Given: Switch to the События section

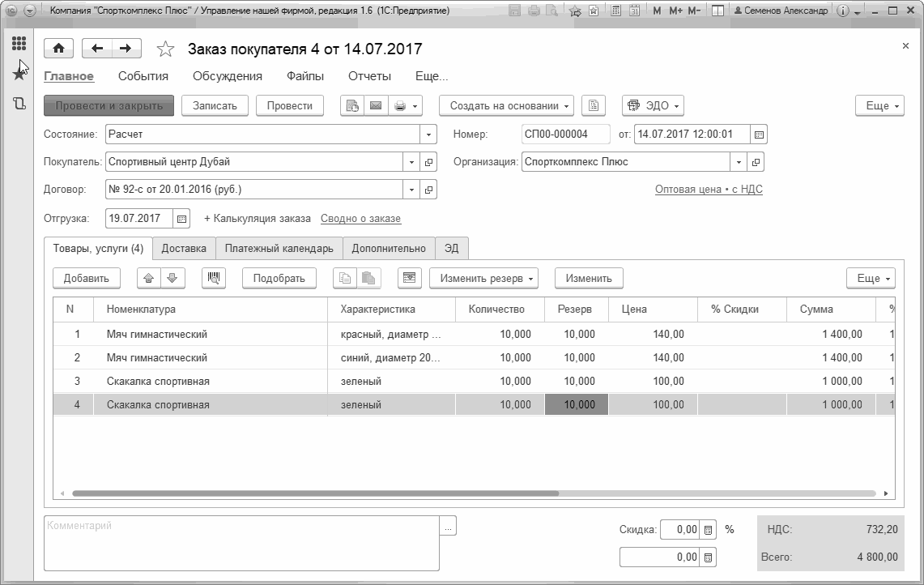Looking at the screenshot, I should click(x=143, y=76).
